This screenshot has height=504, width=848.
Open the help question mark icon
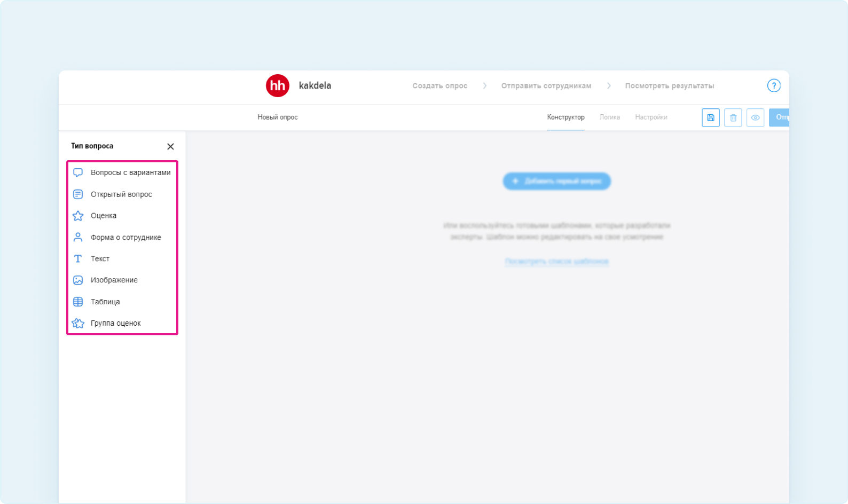[774, 85]
